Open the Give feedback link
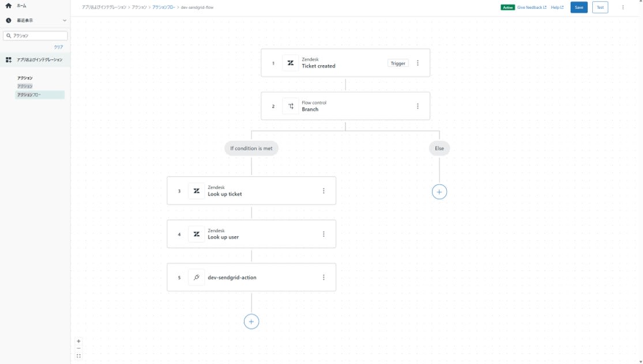The image size is (643, 364). (x=531, y=7)
